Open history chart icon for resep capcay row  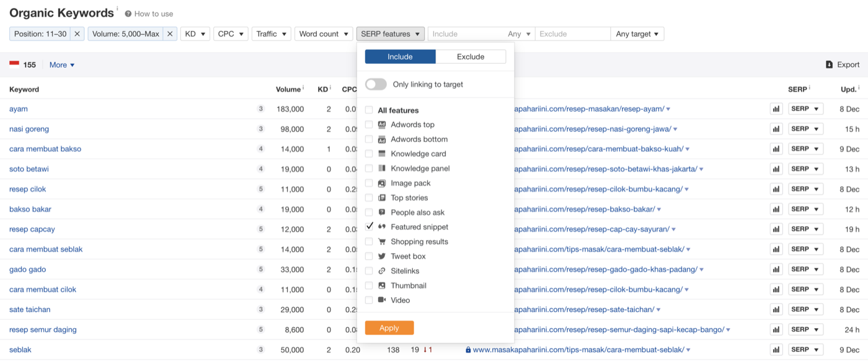click(776, 229)
